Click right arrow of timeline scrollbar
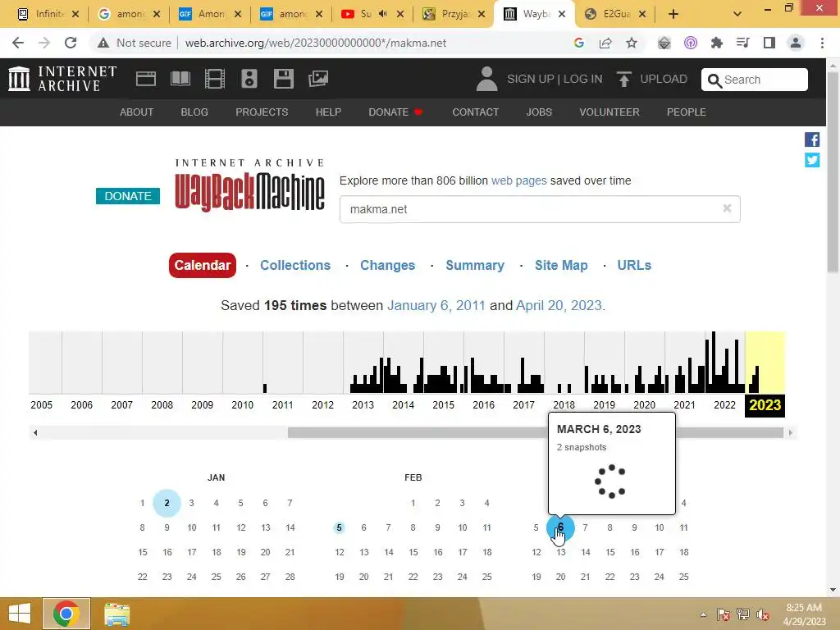The height and width of the screenshot is (630, 840). point(790,432)
